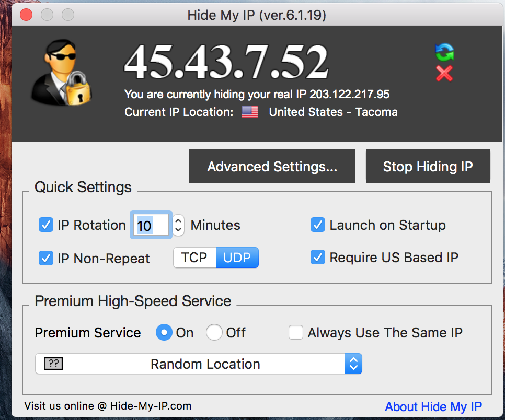Screen dimensions: 505x420
Task: Toggle the IP Rotation checkbox
Action: 46,225
